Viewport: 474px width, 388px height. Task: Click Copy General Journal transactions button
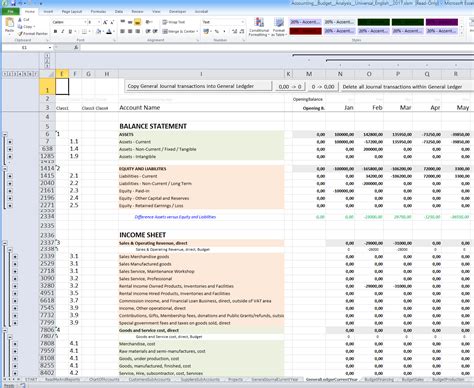[x=198, y=86]
